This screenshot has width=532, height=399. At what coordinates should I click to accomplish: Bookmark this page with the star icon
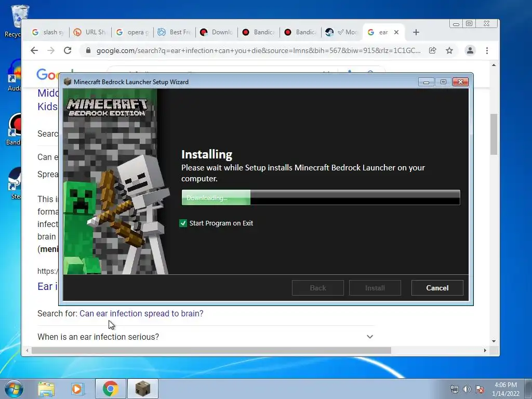[x=449, y=50]
